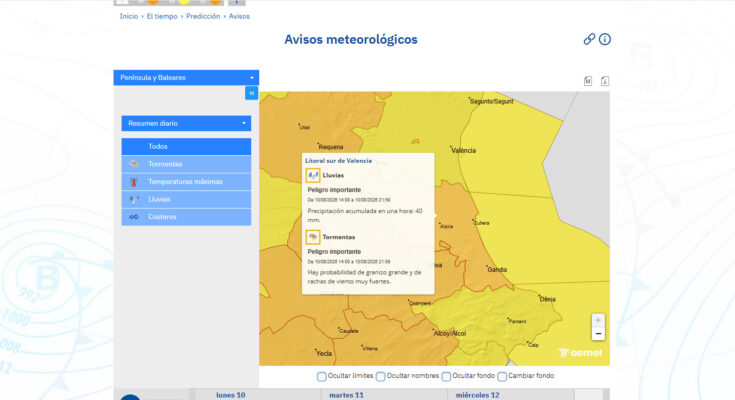The width and height of the screenshot is (735, 400).
Task: Click the hail probability text in popup
Action: point(364,277)
